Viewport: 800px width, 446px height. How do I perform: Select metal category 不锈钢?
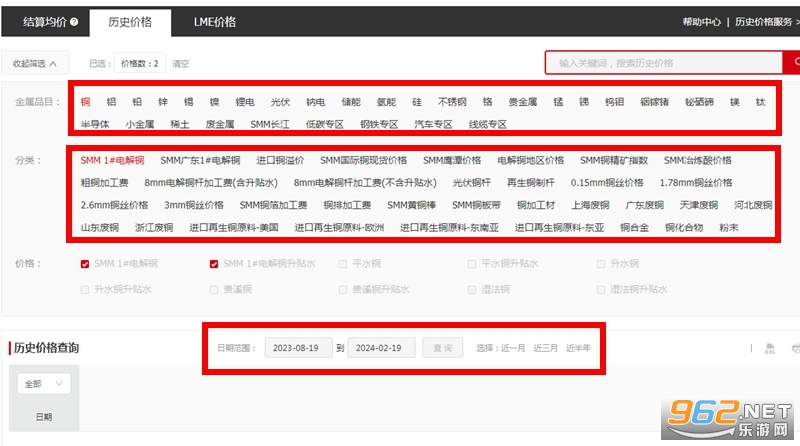point(452,102)
